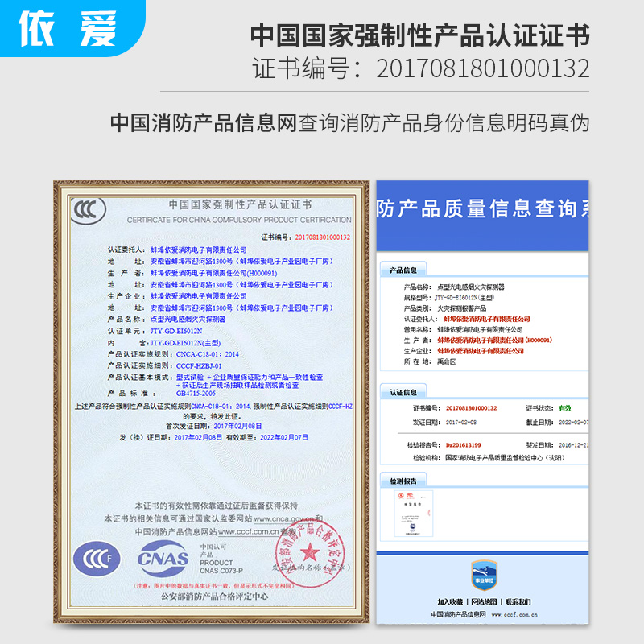Click the blue website banner title text
Viewport: 644px width, 644px height.
pos(482,208)
